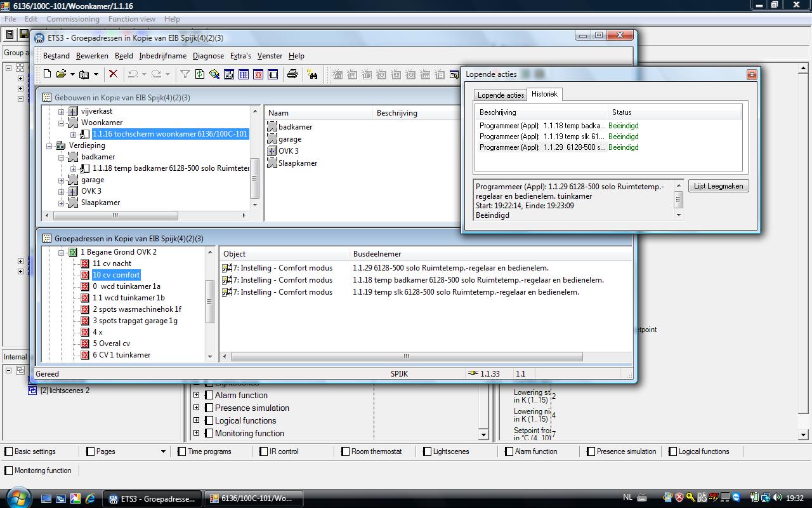
Task: Expand Monitoring function in background window tree
Action: (x=196, y=433)
